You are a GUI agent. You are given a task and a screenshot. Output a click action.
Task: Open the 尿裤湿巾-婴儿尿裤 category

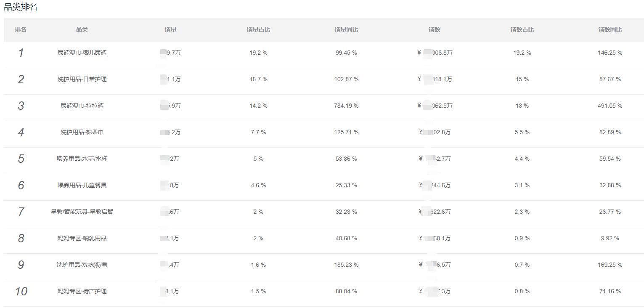tap(82, 53)
